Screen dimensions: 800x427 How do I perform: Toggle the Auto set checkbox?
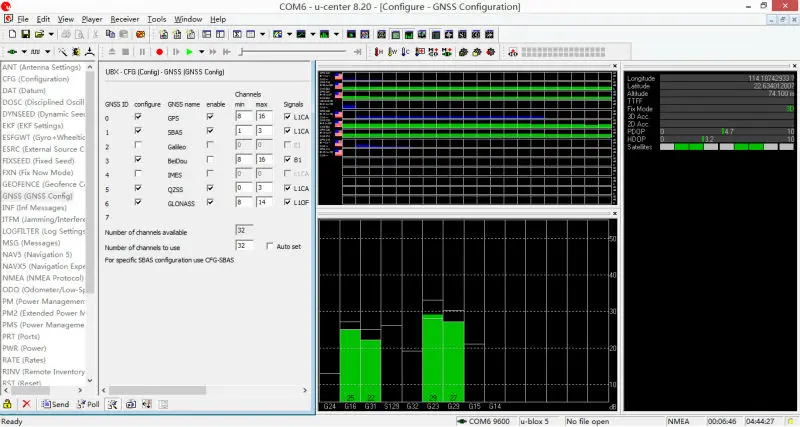click(269, 246)
